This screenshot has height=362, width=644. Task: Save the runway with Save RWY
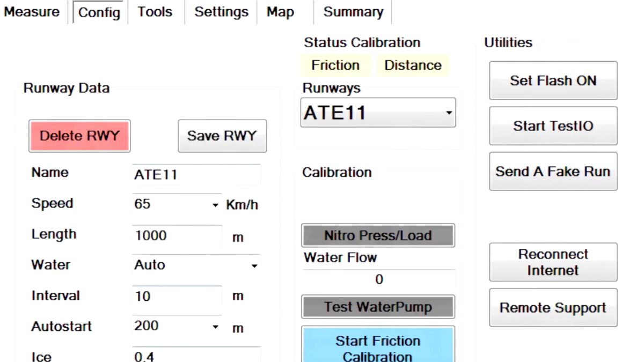[x=222, y=136]
